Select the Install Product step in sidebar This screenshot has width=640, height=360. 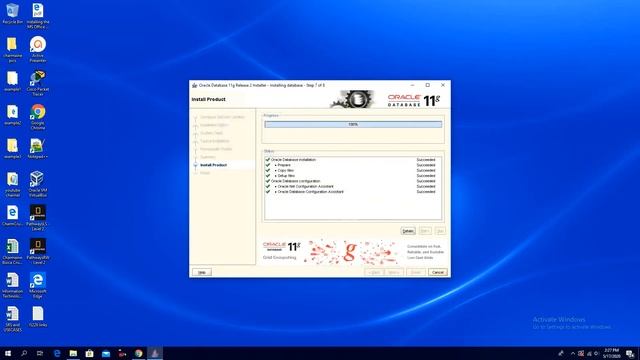(x=213, y=165)
